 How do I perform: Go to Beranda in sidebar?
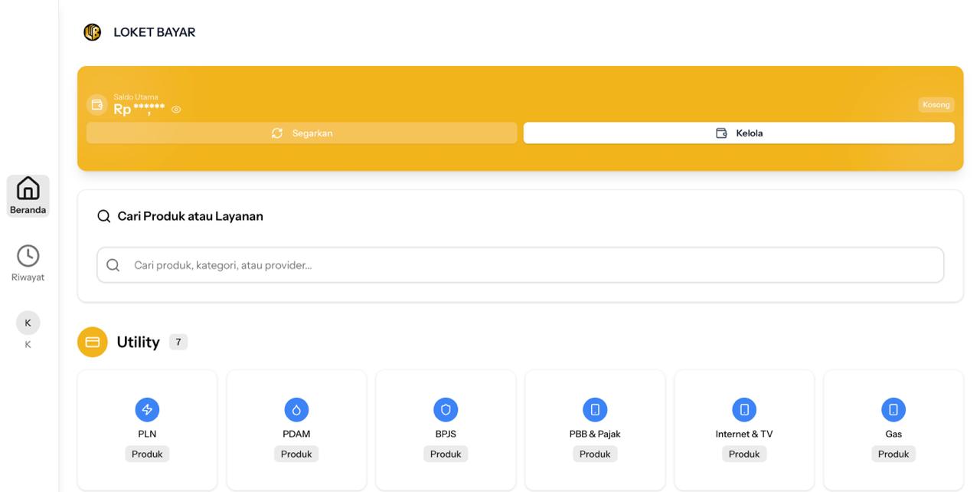click(x=28, y=195)
